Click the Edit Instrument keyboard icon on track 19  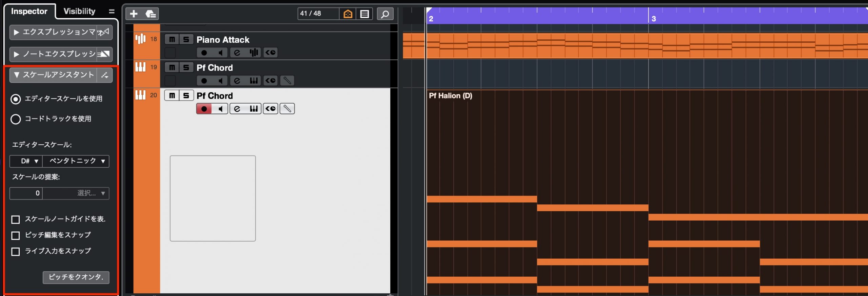(254, 81)
